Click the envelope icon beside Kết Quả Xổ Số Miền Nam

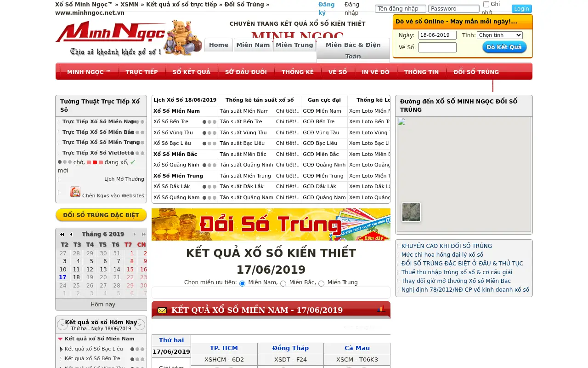pyautogui.click(x=162, y=310)
